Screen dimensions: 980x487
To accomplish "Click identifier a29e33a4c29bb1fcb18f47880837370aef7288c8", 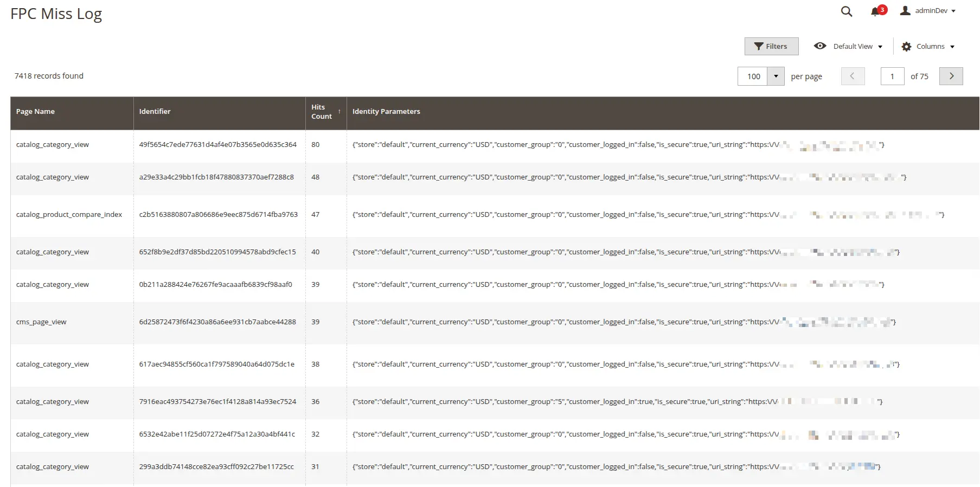I will point(216,177).
